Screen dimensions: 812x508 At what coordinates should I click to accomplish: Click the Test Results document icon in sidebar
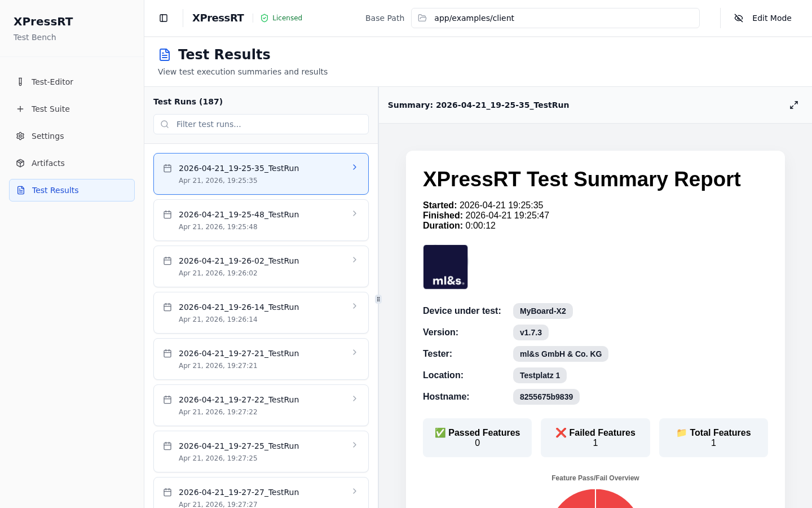point(21,190)
